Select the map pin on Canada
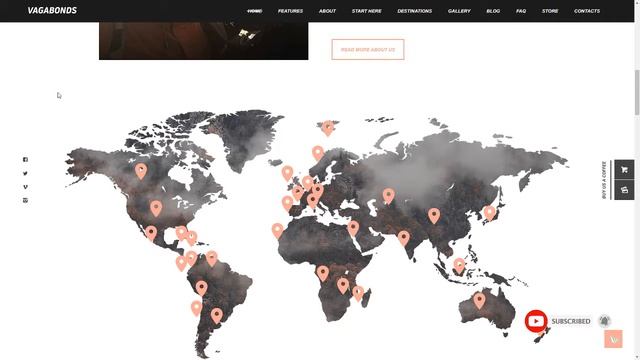The height and width of the screenshot is (360, 640). [x=141, y=171]
